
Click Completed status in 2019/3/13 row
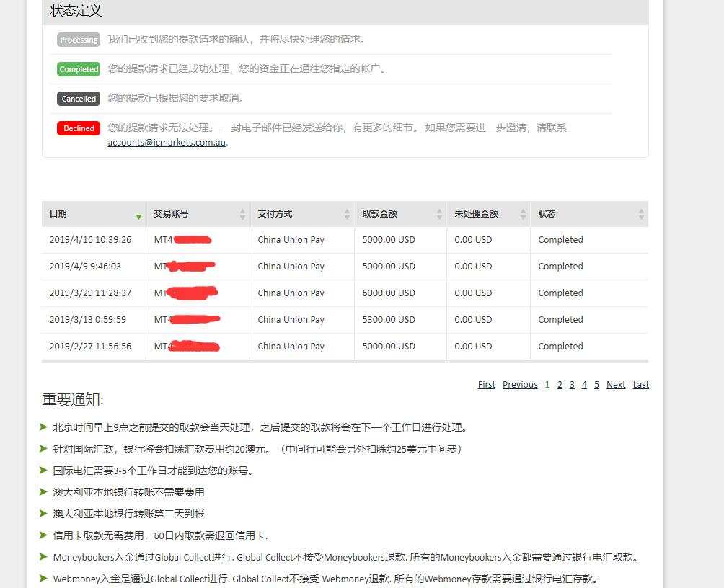click(x=560, y=319)
